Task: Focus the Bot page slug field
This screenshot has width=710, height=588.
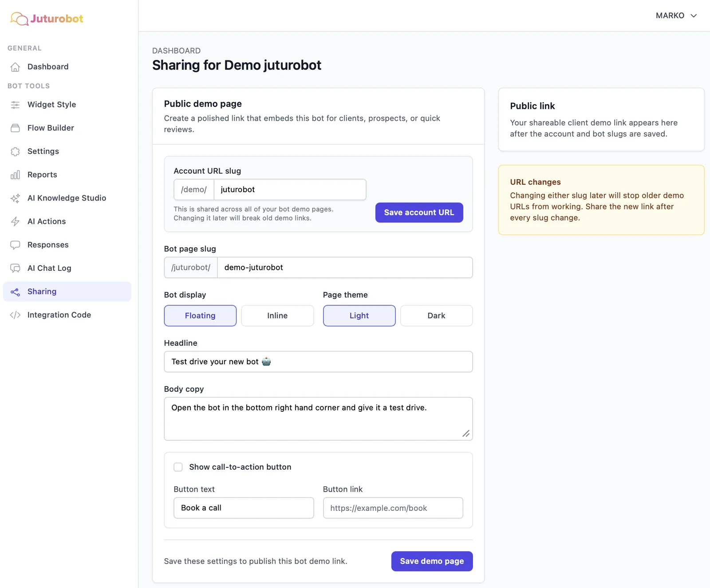Action: [345, 268]
